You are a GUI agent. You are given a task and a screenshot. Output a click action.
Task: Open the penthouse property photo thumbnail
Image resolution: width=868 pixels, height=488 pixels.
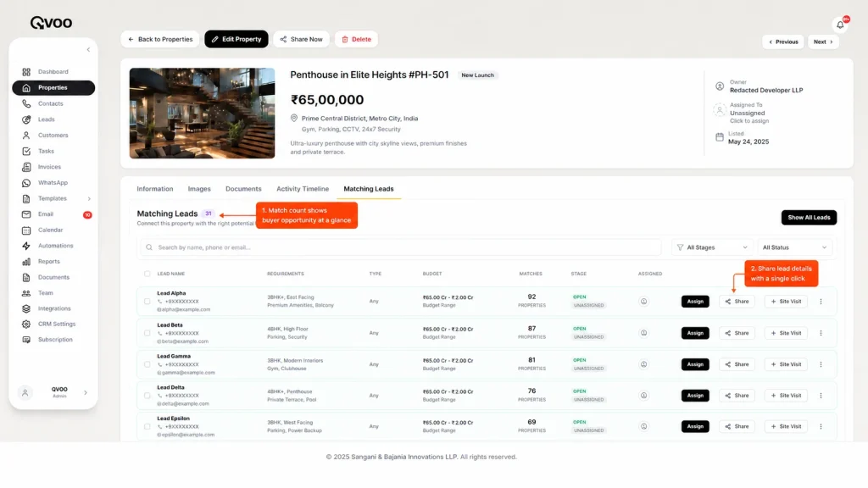(202, 114)
